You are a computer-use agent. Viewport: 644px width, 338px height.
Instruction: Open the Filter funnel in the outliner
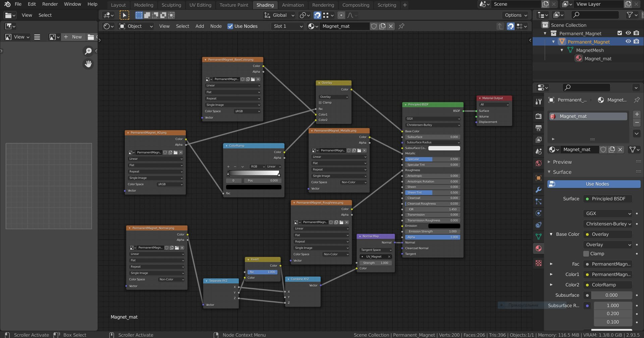[x=630, y=15]
